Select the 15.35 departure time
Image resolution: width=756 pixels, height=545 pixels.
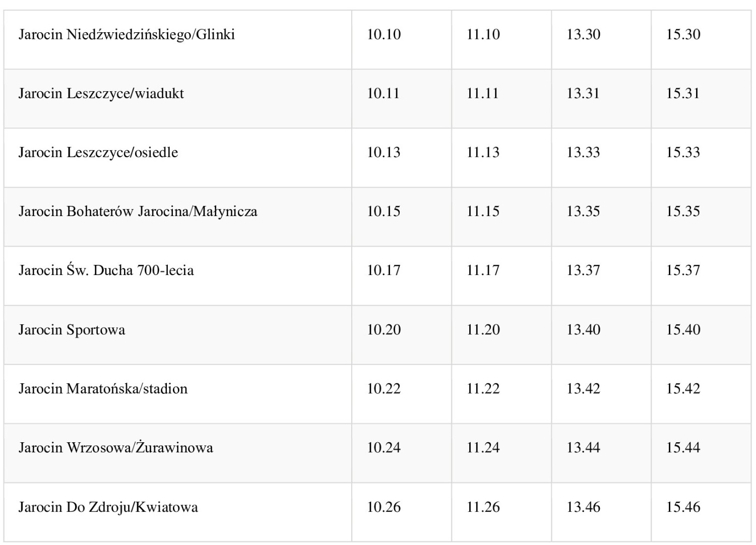coord(683,212)
